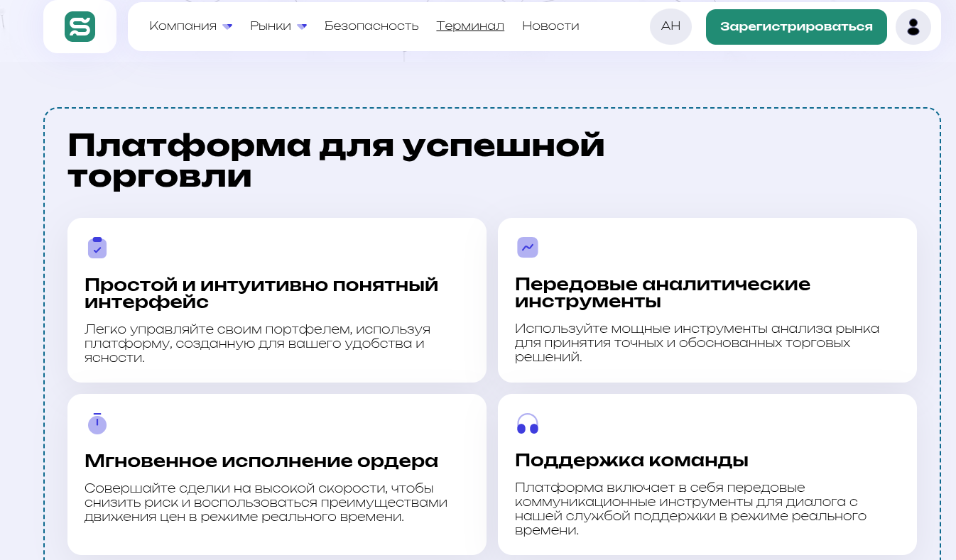The image size is (956, 560).
Task: Switch to the Терминал section
Action: (470, 26)
